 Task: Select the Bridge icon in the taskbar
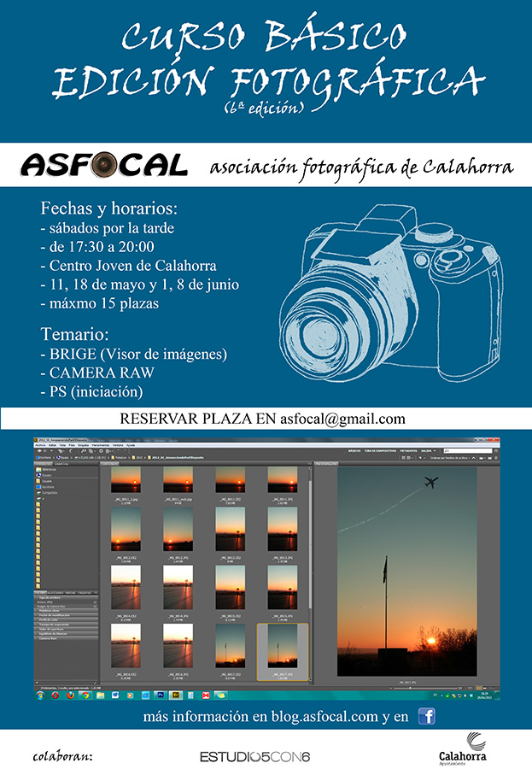[175, 695]
